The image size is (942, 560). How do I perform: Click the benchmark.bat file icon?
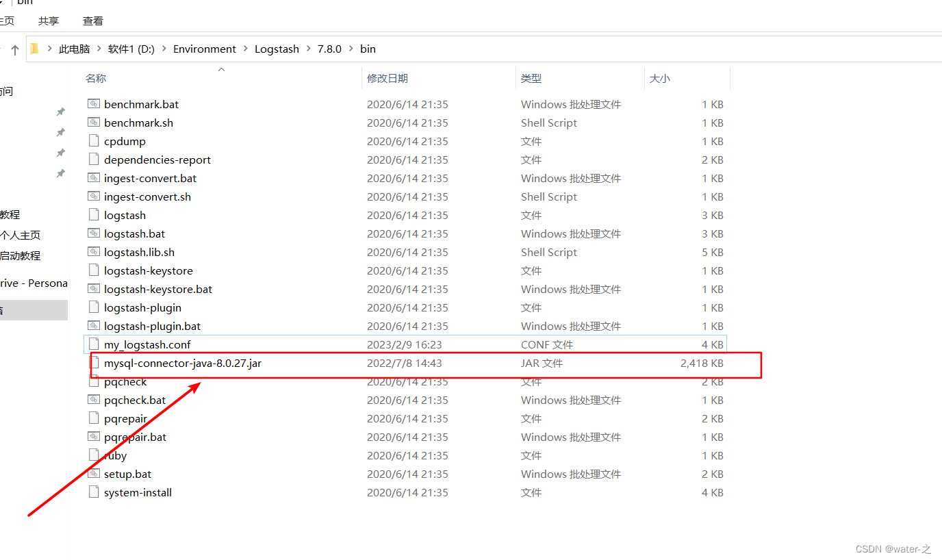coord(94,104)
